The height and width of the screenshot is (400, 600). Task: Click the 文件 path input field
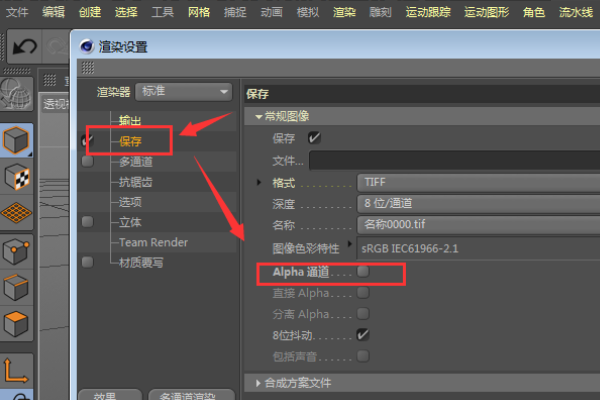[x=455, y=160]
